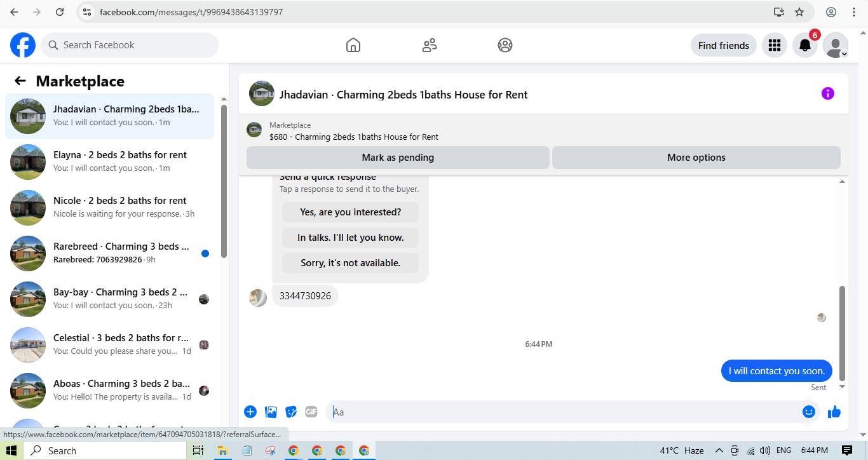Viewport: 868px width, 460px height.
Task: Open the Rarebreed conversation
Action: [109, 253]
